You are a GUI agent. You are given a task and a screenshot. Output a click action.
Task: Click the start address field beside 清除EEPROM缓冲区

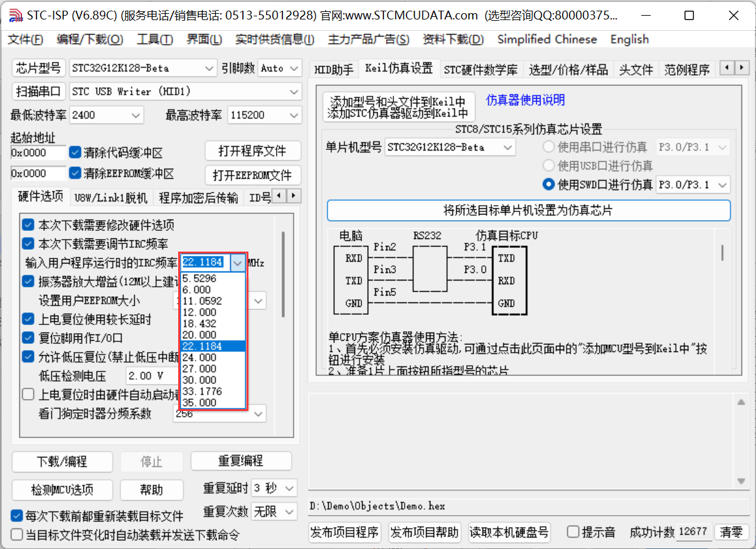pos(38,173)
